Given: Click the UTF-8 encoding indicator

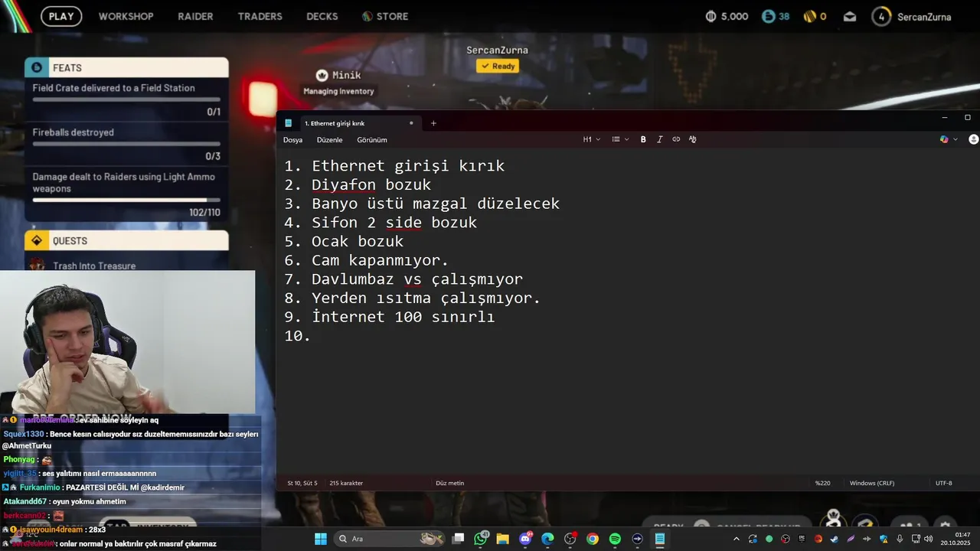Looking at the screenshot, I should coord(944,483).
